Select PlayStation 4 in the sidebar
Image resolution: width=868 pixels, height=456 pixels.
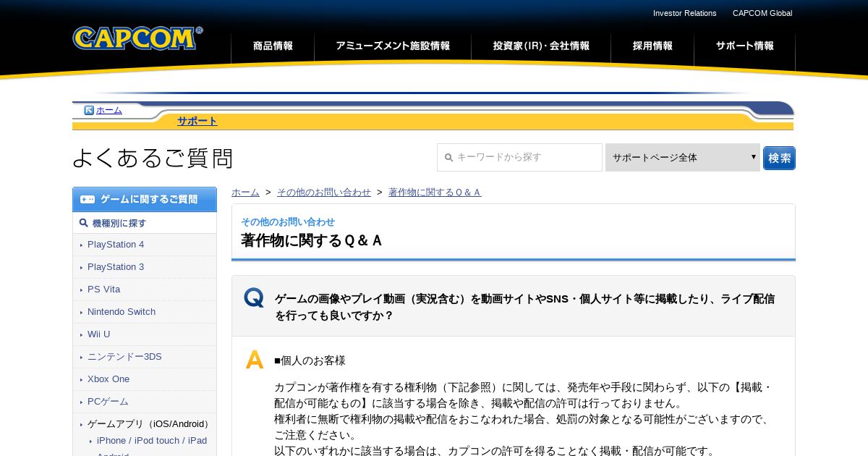[116, 245]
